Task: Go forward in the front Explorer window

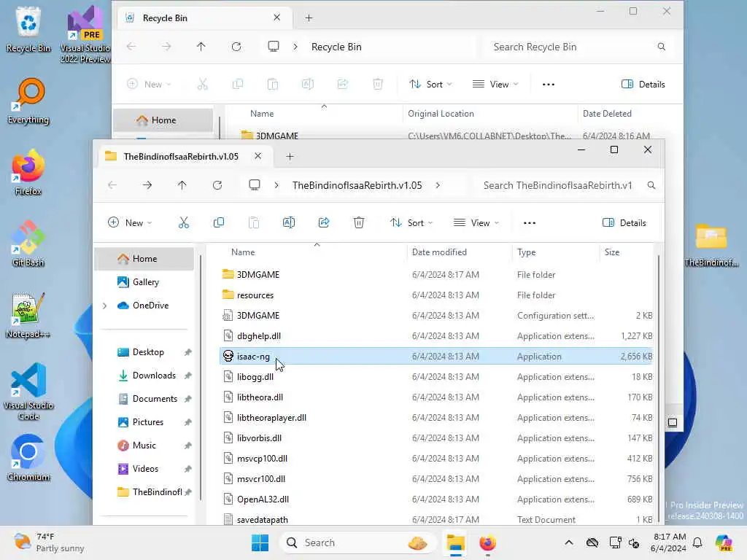Action: [x=147, y=185]
